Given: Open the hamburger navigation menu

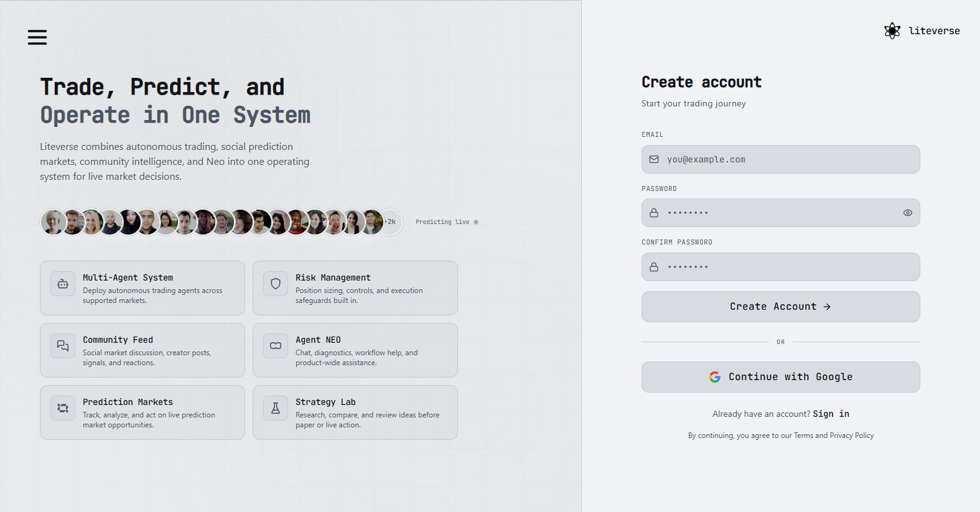Looking at the screenshot, I should [x=37, y=37].
